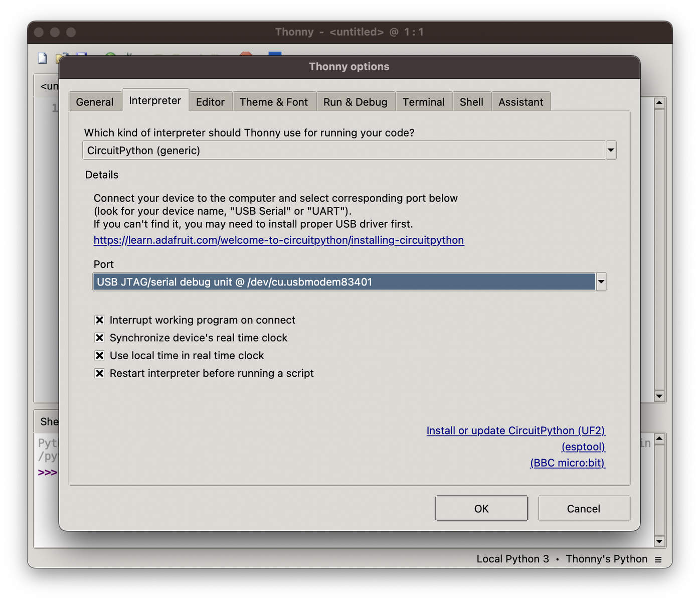Click Shell scrollbar down arrow in Thonny window
This screenshot has width=700, height=602.
[x=659, y=541]
